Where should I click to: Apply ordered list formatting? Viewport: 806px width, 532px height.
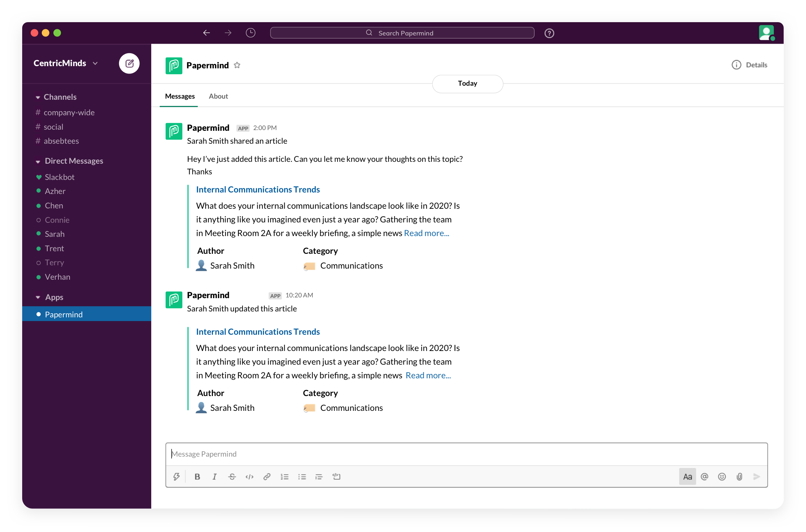coord(285,477)
